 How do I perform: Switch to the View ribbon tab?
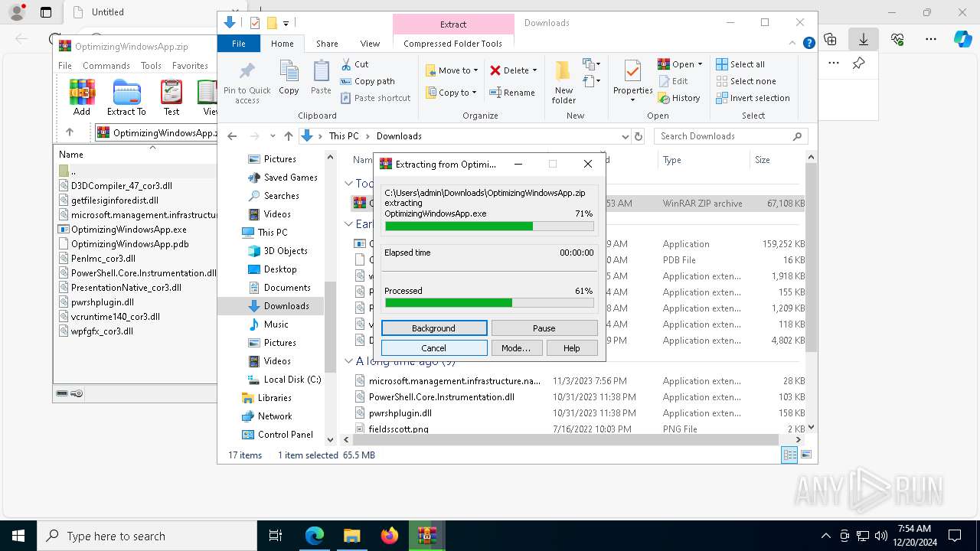(370, 44)
